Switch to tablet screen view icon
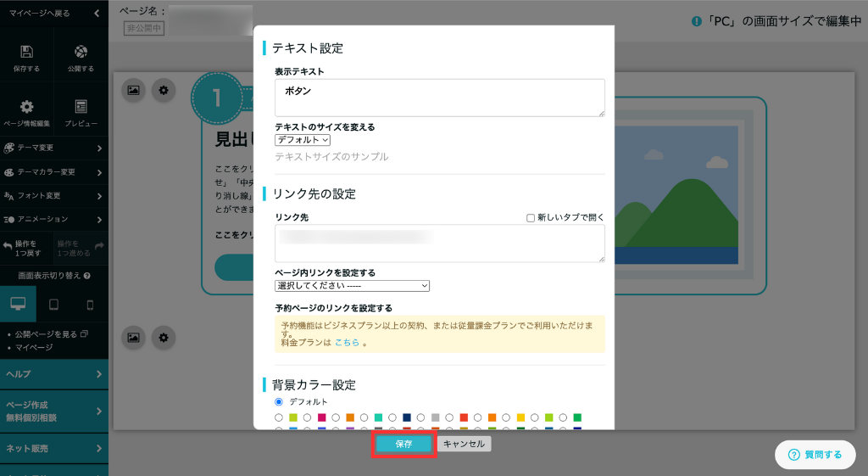The image size is (868, 476). (x=53, y=304)
